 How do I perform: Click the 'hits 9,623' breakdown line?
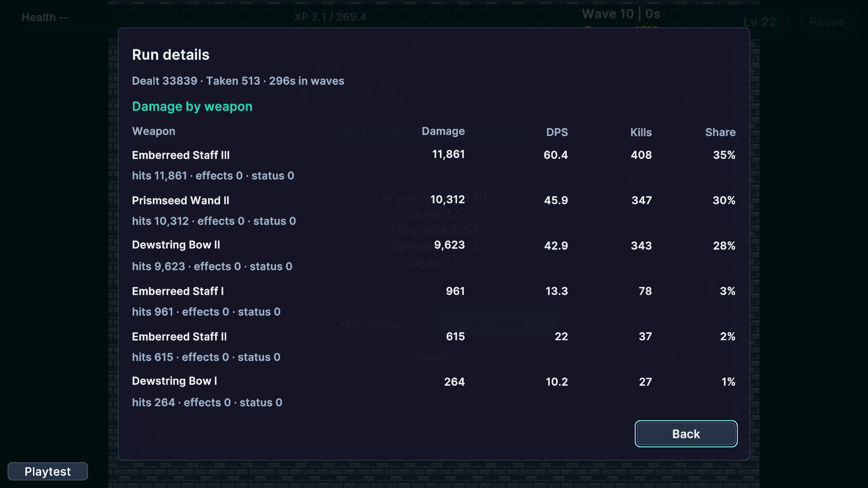212,266
